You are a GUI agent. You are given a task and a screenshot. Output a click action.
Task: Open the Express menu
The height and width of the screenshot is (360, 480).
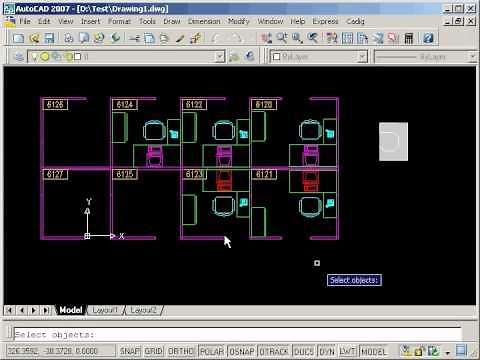click(x=325, y=21)
